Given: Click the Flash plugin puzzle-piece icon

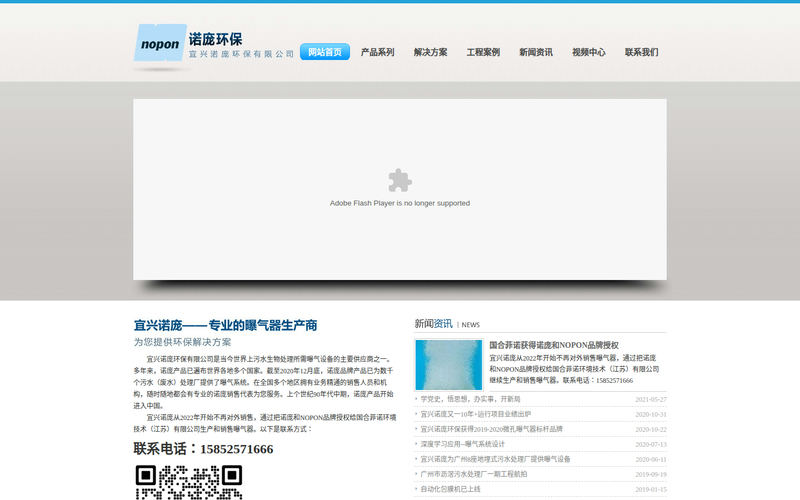Looking at the screenshot, I should point(399,180).
